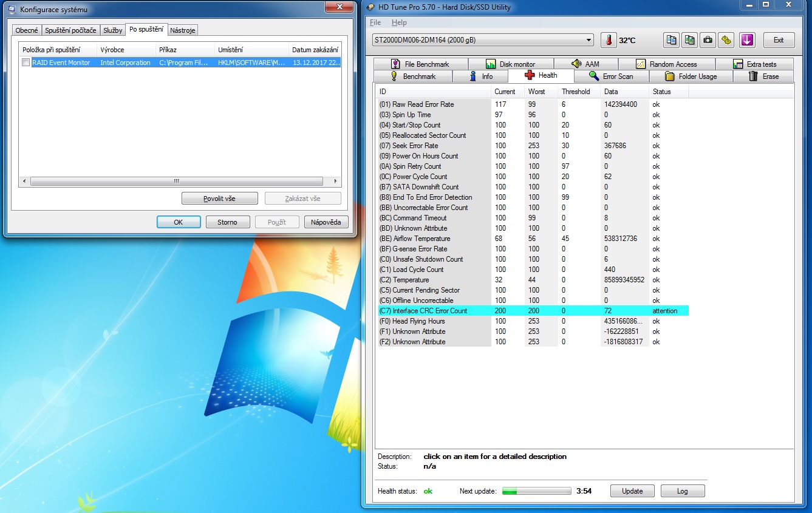This screenshot has width=812, height=513.
Task: Click the Exit button
Action: pos(778,40)
